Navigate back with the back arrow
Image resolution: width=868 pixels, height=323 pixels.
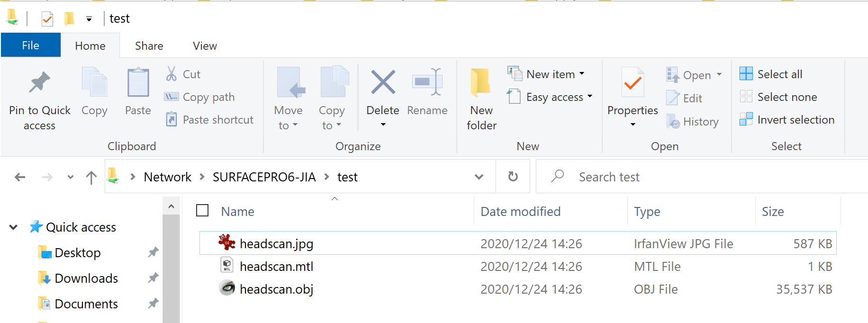[x=20, y=177]
